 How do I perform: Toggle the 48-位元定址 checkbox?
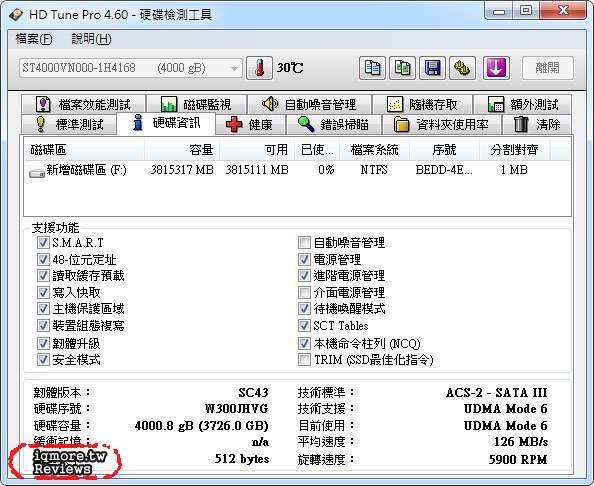43,259
